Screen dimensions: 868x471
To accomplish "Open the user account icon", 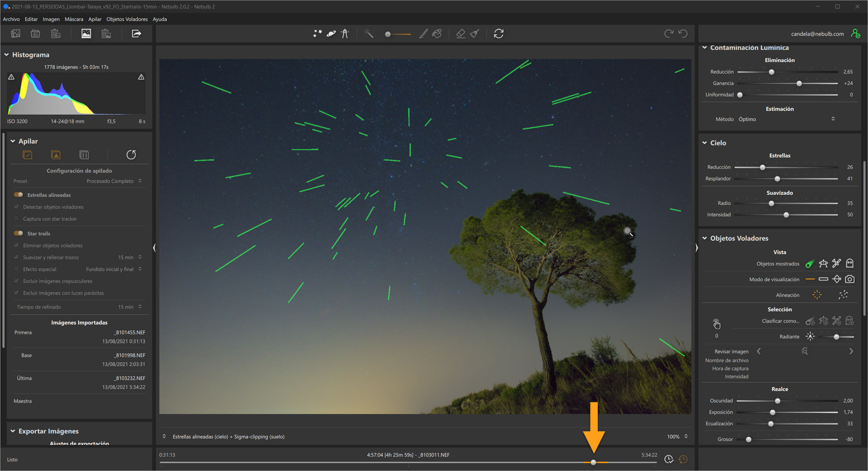I will (x=855, y=33).
